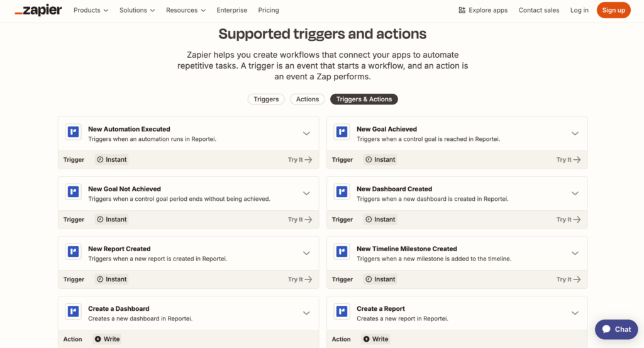Click Try It on New Dashboard Created
The height and width of the screenshot is (348, 644).
click(x=569, y=220)
